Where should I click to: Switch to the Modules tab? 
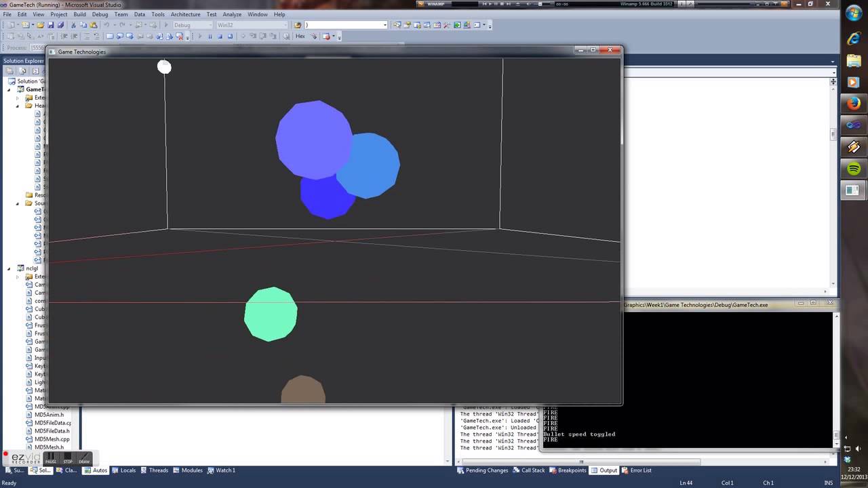188,470
